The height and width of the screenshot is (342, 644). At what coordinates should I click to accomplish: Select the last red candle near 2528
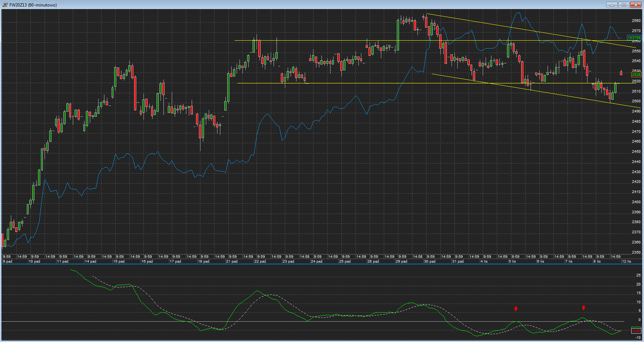(621, 73)
